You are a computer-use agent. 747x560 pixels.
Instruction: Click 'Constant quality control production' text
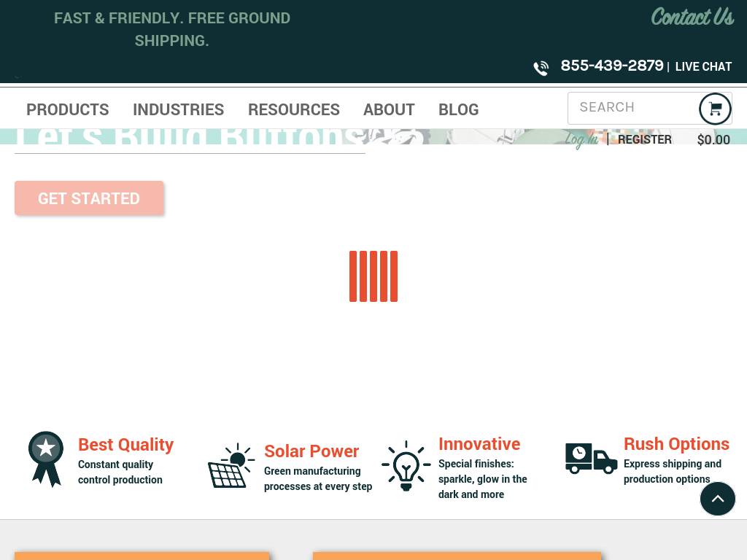tap(120, 472)
